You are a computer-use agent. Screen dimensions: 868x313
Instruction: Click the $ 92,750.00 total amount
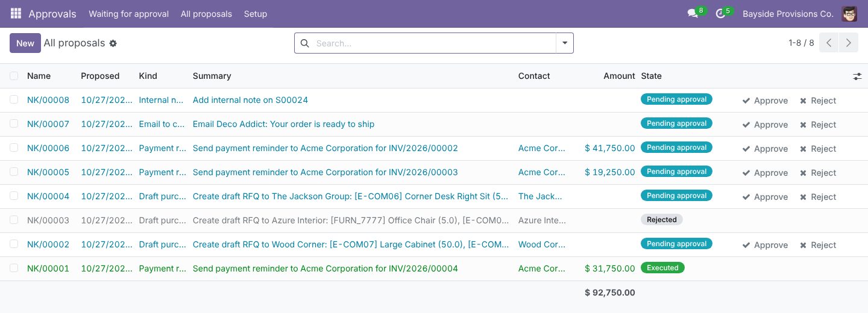click(x=610, y=293)
